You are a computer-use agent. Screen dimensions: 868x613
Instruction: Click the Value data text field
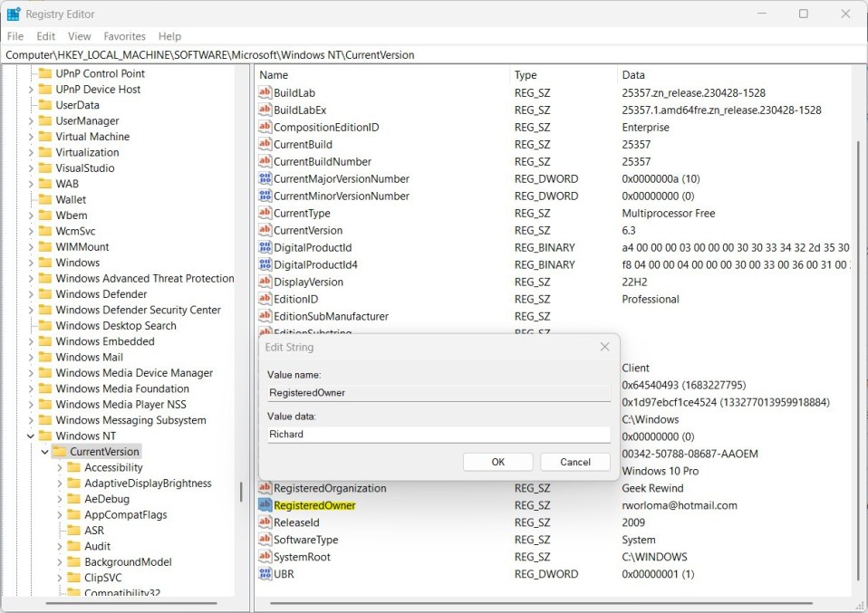click(438, 435)
